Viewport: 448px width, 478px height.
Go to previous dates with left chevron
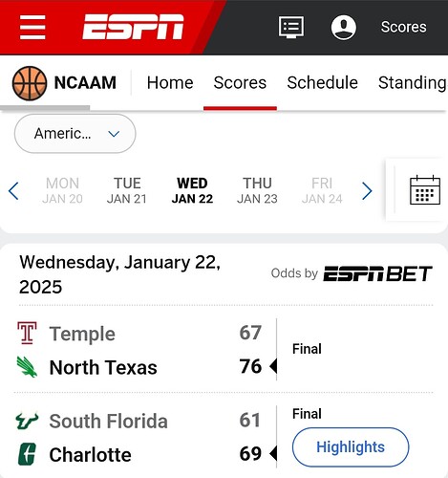click(x=13, y=191)
